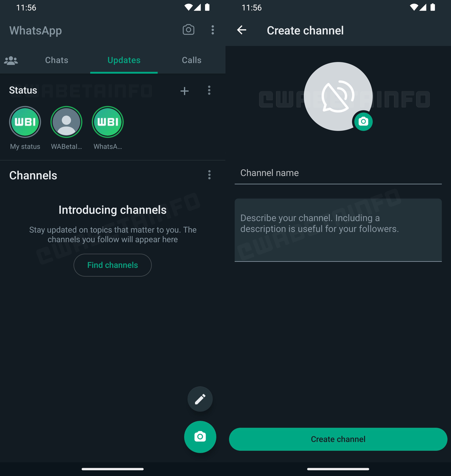
Task: Tap the Channel name input field
Action: pyautogui.click(x=338, y=173)
